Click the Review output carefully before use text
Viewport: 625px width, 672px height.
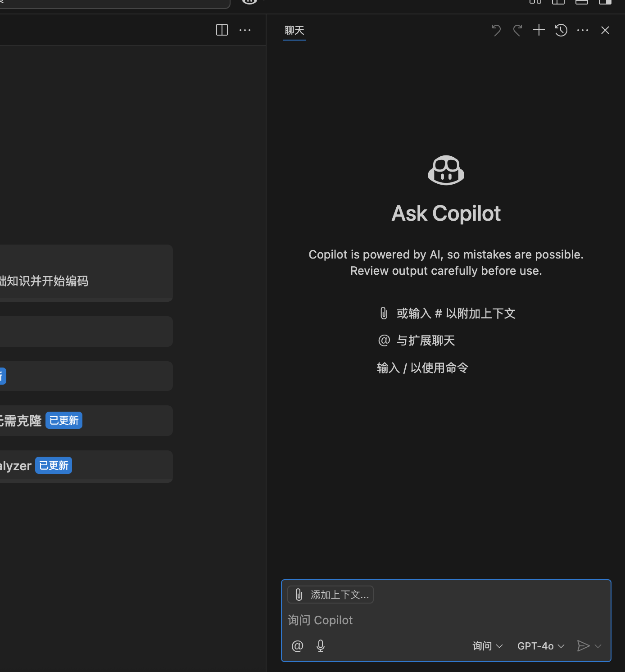coord(446,271)
